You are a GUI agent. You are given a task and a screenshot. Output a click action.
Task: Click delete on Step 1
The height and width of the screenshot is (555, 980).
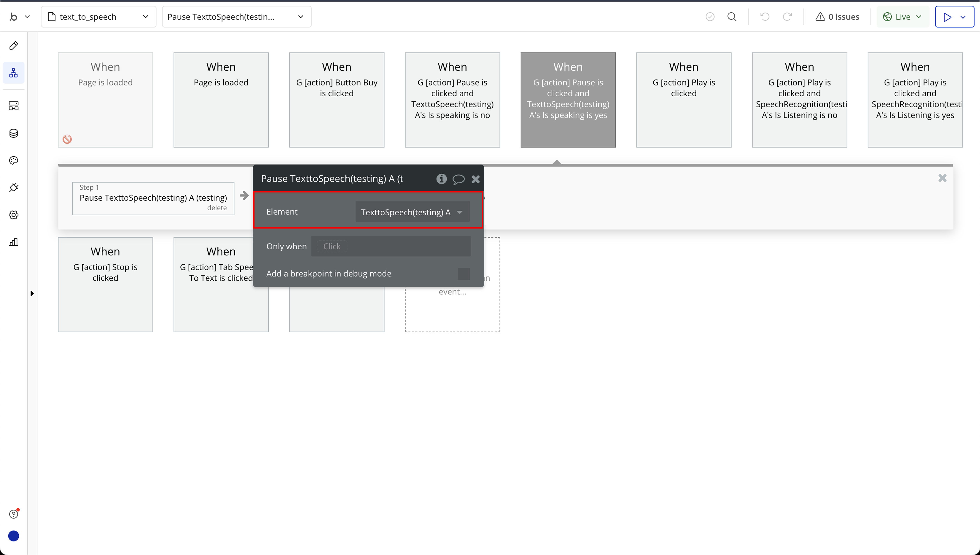pos(217,208)
